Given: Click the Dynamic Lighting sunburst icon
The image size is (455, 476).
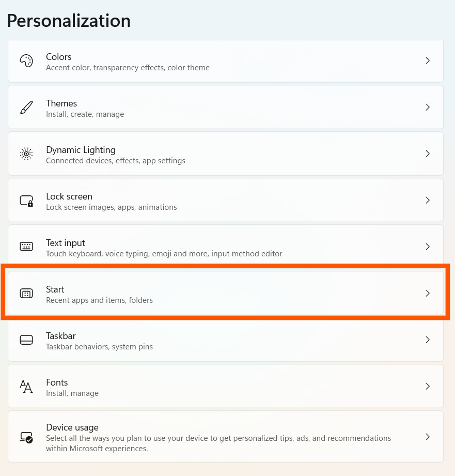Looking at the screenshot, I should click(26, 153).
